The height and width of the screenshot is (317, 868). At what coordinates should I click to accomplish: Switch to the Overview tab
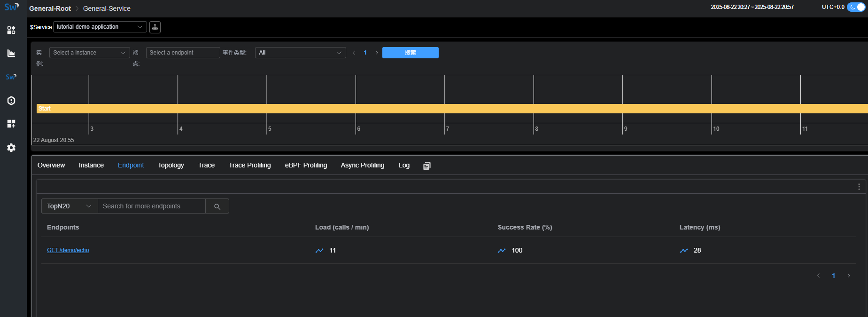coord(51,165)
